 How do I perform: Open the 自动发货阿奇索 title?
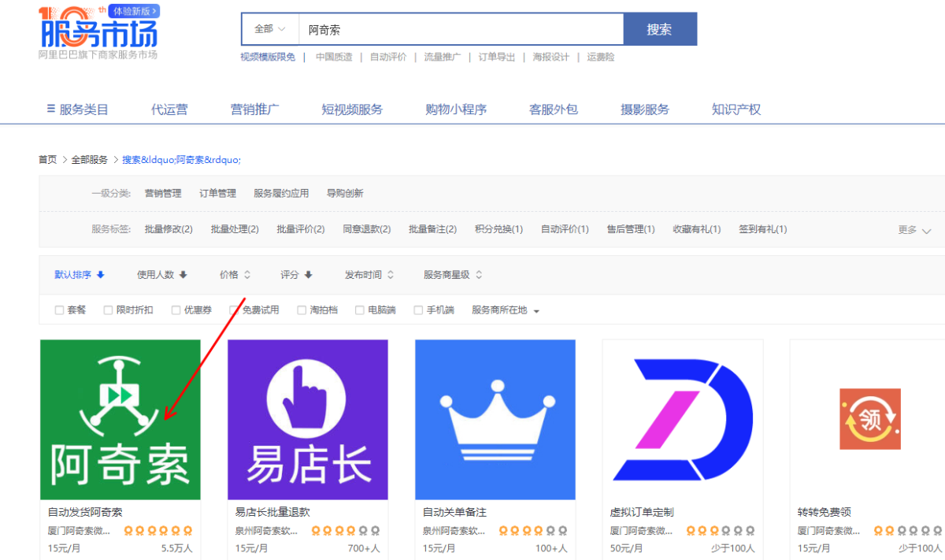(x=85, y=512)
